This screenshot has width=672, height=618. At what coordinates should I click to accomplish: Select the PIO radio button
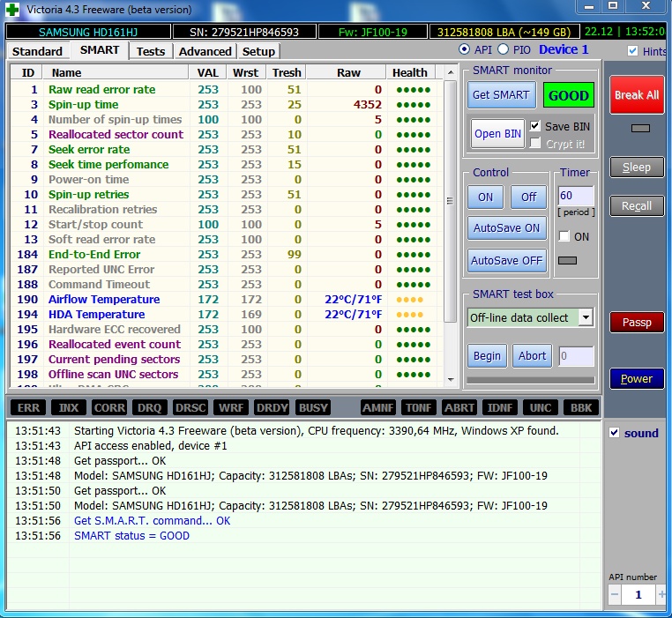click(x=504, y=49)
